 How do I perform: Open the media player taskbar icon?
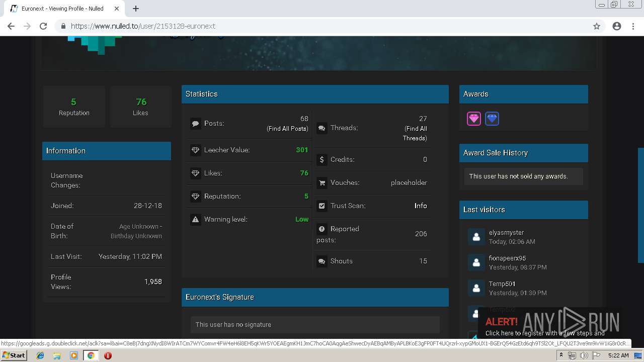click(x=73, y=355)
